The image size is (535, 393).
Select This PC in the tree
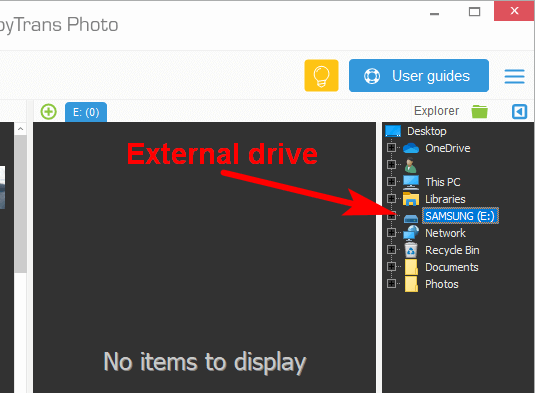click(443, 182)
